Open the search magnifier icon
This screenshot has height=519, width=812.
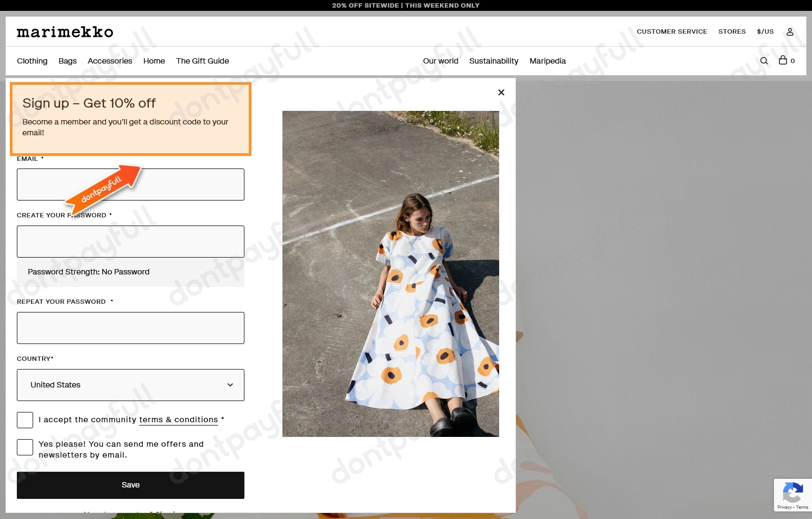coord(764,61)
